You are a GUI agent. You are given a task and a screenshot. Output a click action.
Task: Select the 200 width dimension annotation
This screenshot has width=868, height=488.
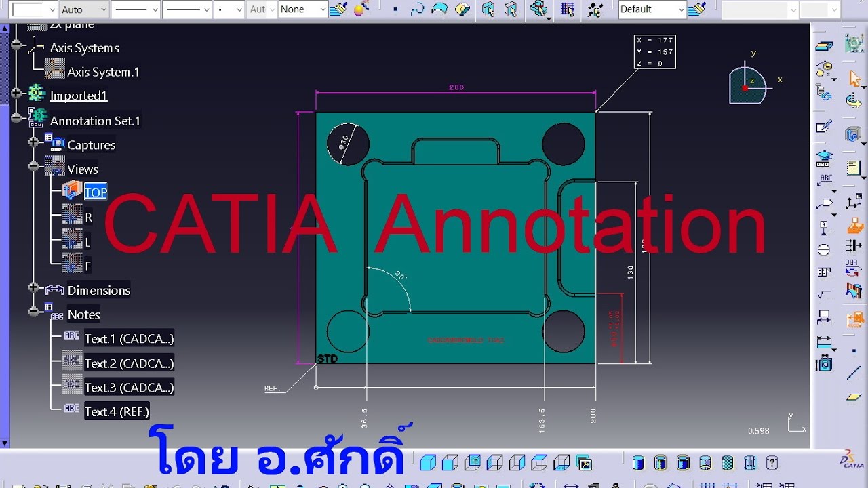[x=456, y=87]
